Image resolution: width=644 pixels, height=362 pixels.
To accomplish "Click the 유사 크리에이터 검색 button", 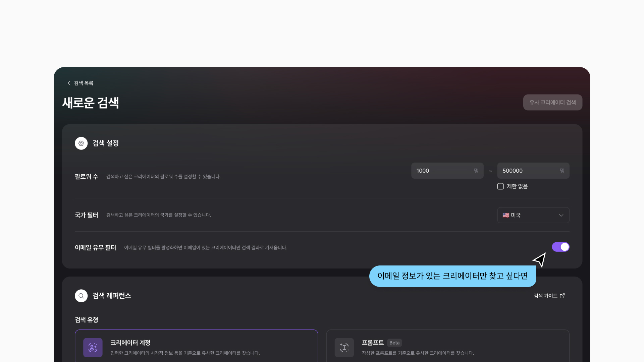I will (x=552, y=102).
